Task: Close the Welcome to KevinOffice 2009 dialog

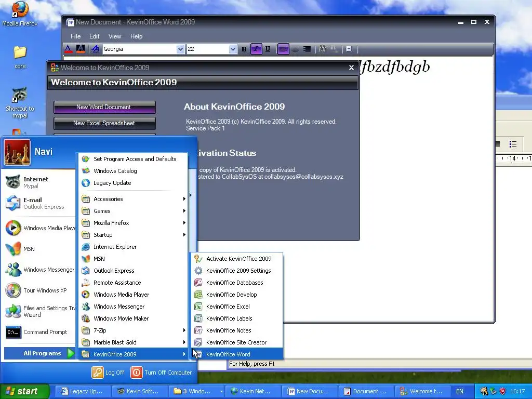Action: pos(352,68)
